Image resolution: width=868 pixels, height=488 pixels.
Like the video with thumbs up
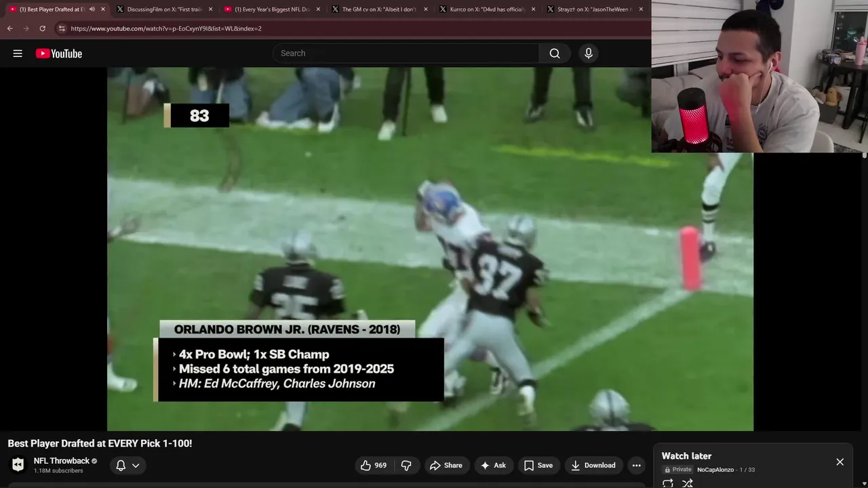tap(374, 465)
